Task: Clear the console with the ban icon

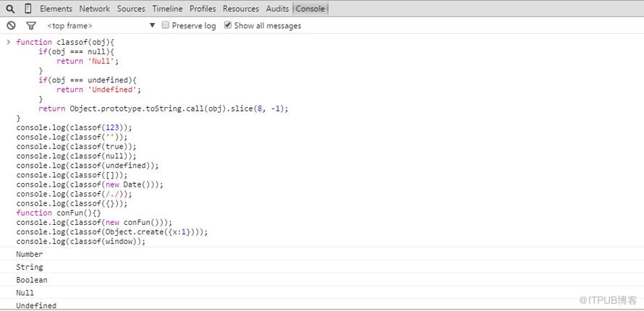Action: pos(11,25)
